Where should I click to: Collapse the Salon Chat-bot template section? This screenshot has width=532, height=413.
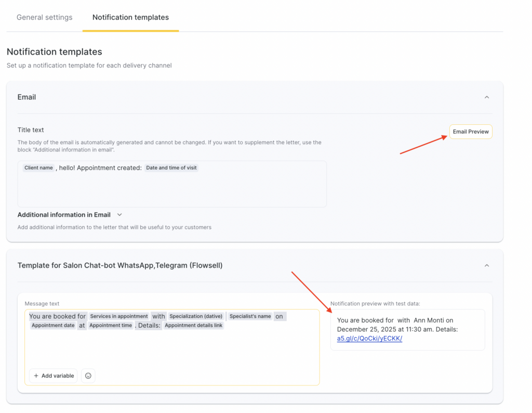click(487, 265)
